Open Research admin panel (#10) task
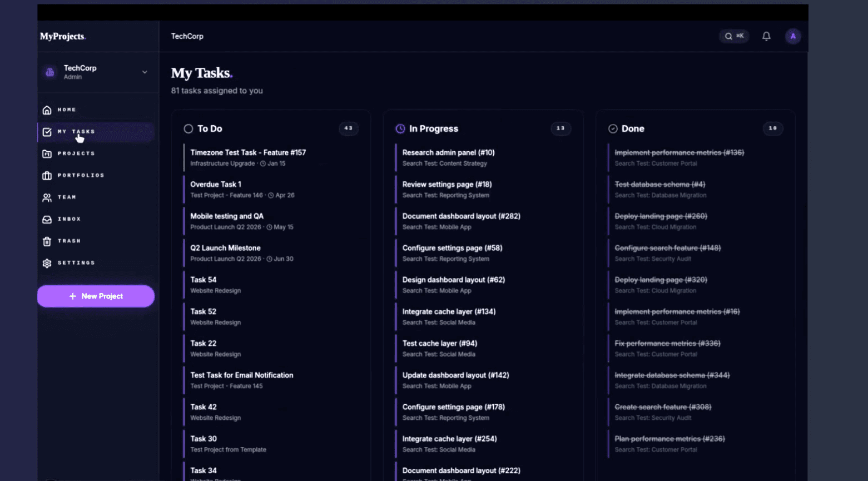868x481 pixels. pyautogui.click(x=483, y=158)
